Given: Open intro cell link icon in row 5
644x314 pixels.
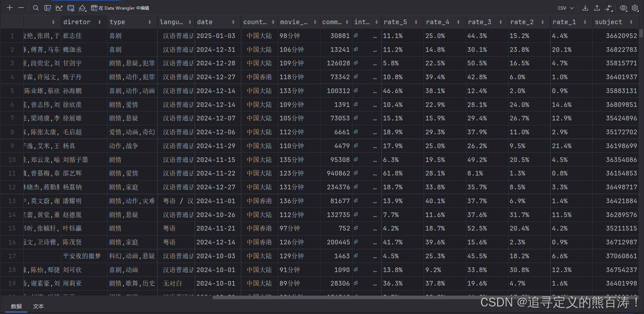Looking at the screenshot, I should [x=356, y=91].
